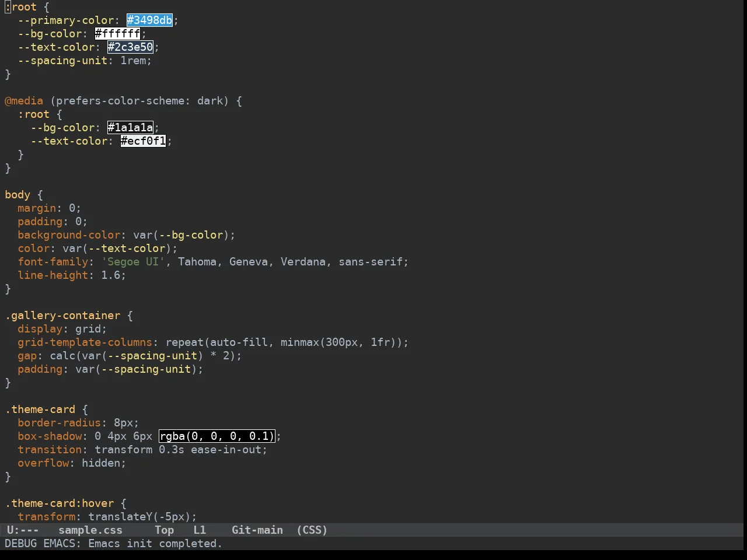Click the 'overflow' property
The height and width of the screenshot is (560, 747).
coord(43,463)
